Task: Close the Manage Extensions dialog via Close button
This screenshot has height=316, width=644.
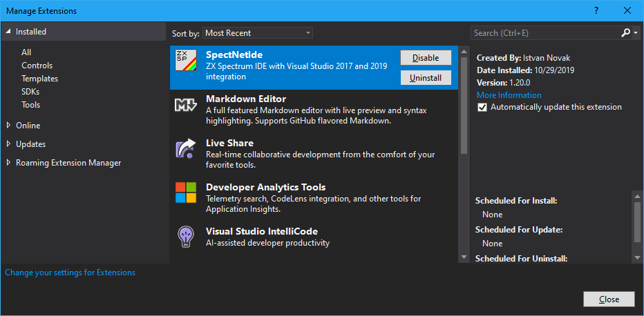Action: pyautogui.click(x=609, y=299)
